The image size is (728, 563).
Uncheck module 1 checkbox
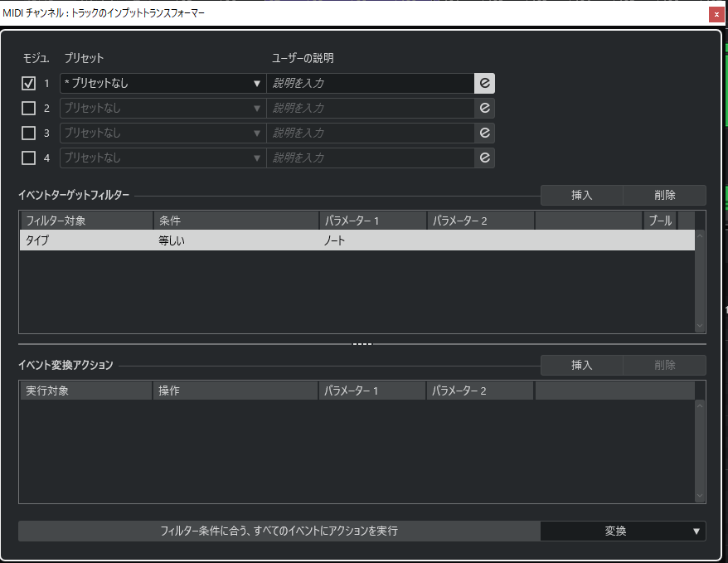click(28, 83)
